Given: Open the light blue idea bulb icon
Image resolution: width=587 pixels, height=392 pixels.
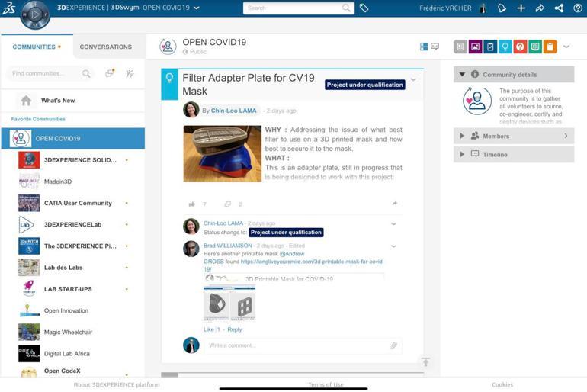Looking at the screenshot, I should [x=505, y=47].
